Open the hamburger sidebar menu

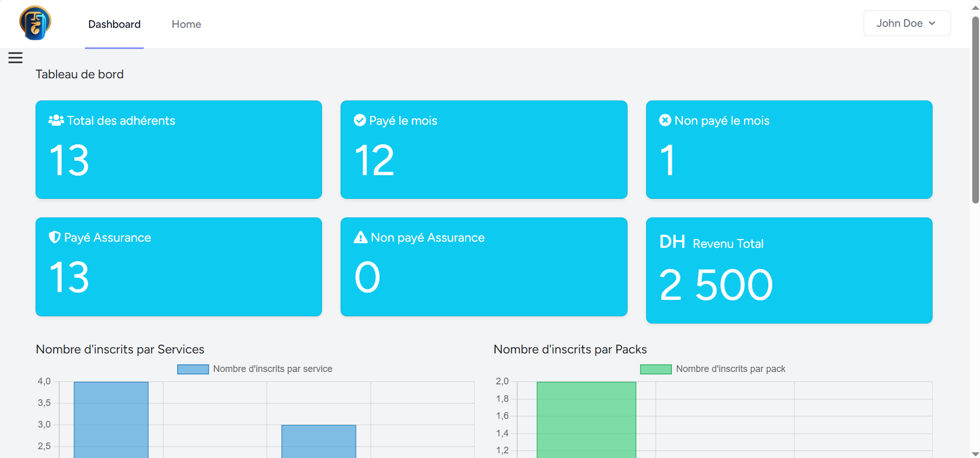pyautogui.click(x=15, y=58)
